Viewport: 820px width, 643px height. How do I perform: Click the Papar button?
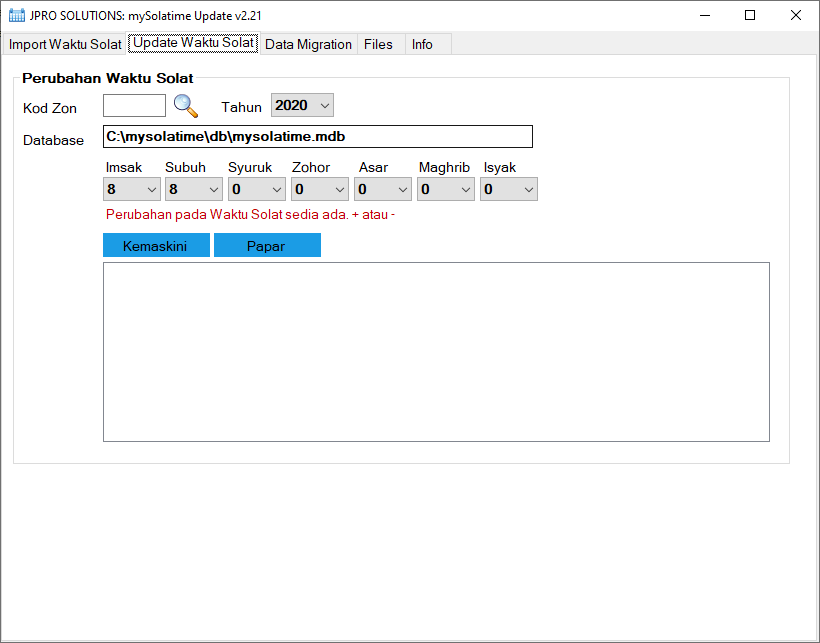267,246
